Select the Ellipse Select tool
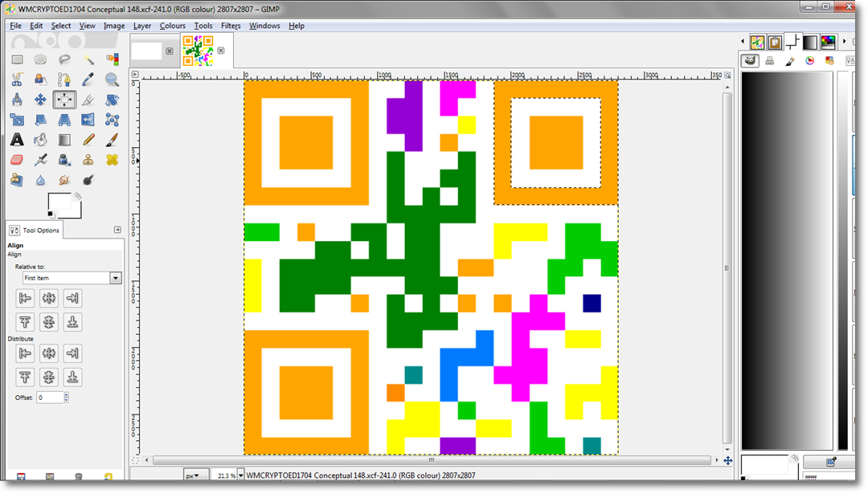Image resolution: width=868 pixels, height=494 pixels. pyautogui.click(x=40, y=59)
